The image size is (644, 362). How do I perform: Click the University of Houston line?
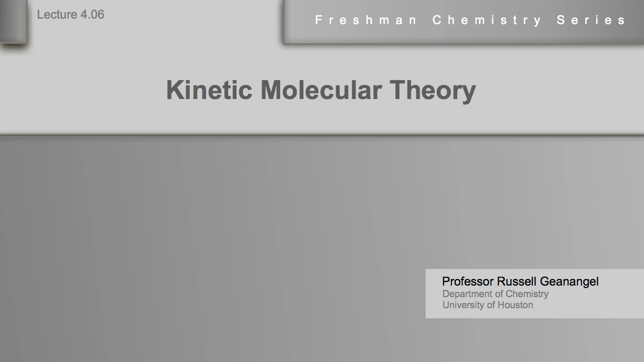[x=488, y=305]
